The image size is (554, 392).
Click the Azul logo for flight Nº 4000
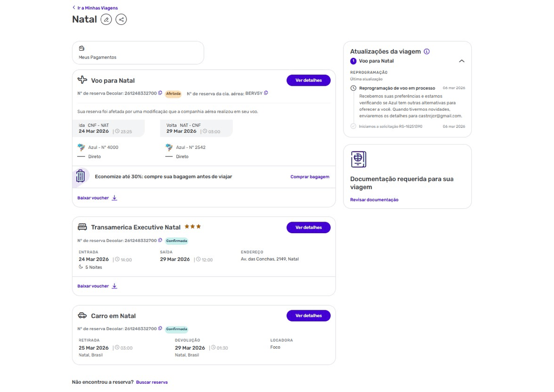coord(82,147)
